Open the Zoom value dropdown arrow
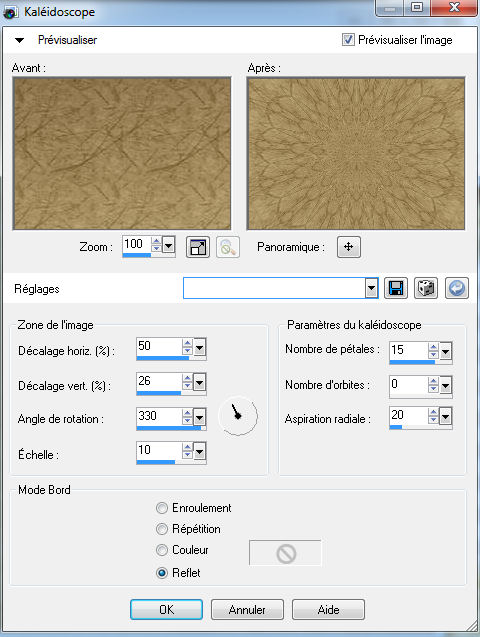Viewport: 480px width, 637px height. 169,245
